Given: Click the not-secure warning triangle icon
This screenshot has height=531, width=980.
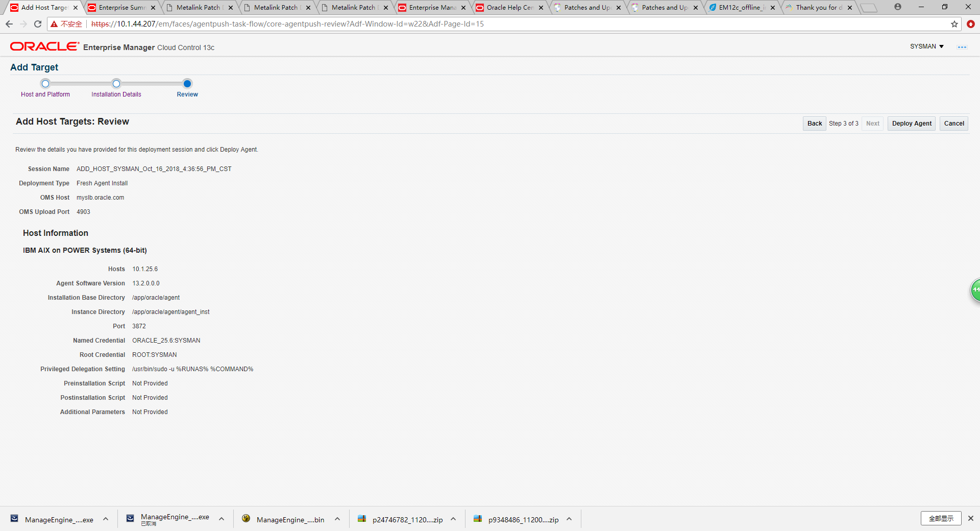Looking at the screenshot, I should (54, 24).
